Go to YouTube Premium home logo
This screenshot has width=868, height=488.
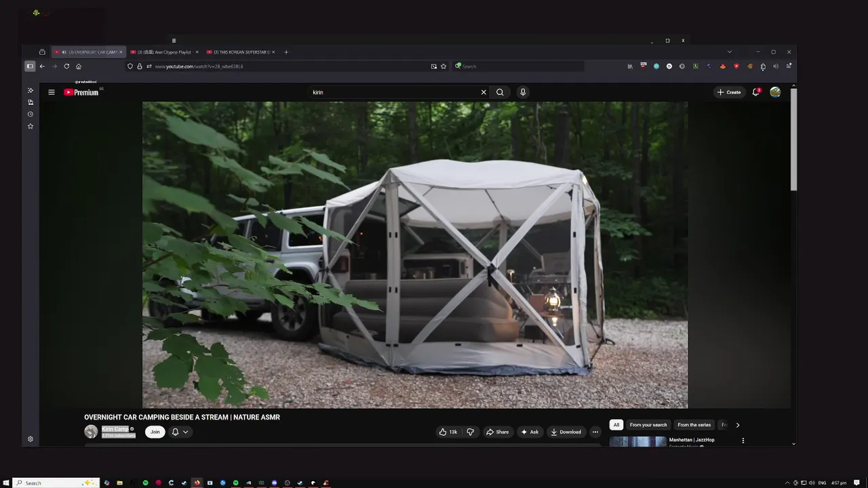pos(81,92)
